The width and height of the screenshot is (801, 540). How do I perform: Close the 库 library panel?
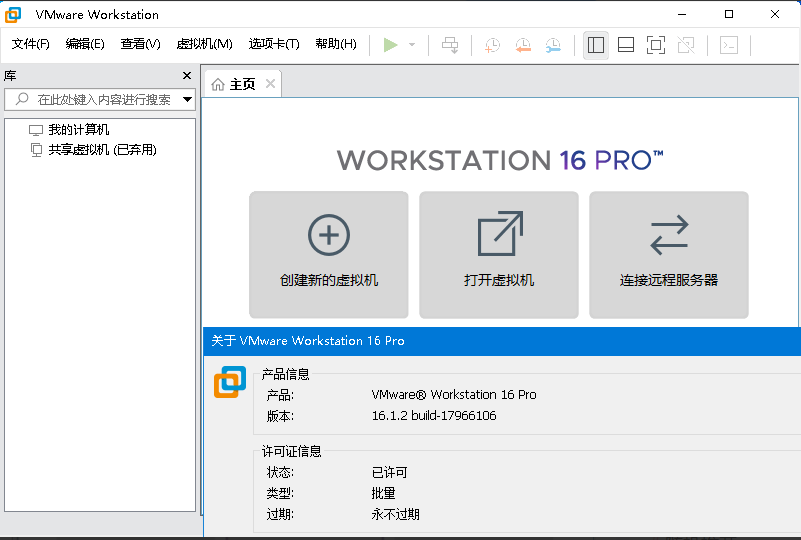tap(187, 76)
